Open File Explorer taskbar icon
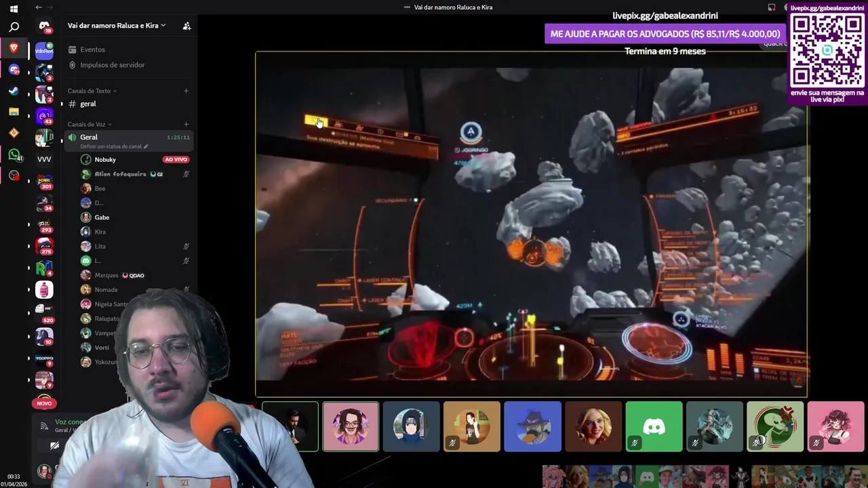The width and height of the screenshot is (868, 488). point(14,112)
